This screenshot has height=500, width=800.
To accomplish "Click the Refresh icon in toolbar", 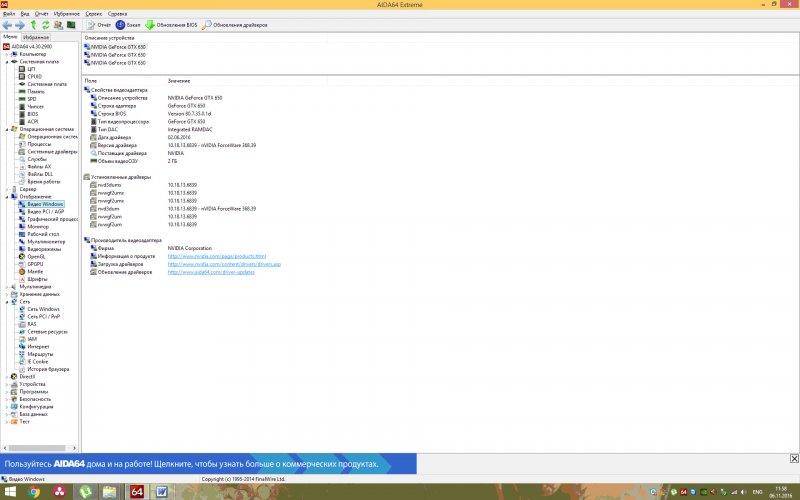I will (45, 24).
